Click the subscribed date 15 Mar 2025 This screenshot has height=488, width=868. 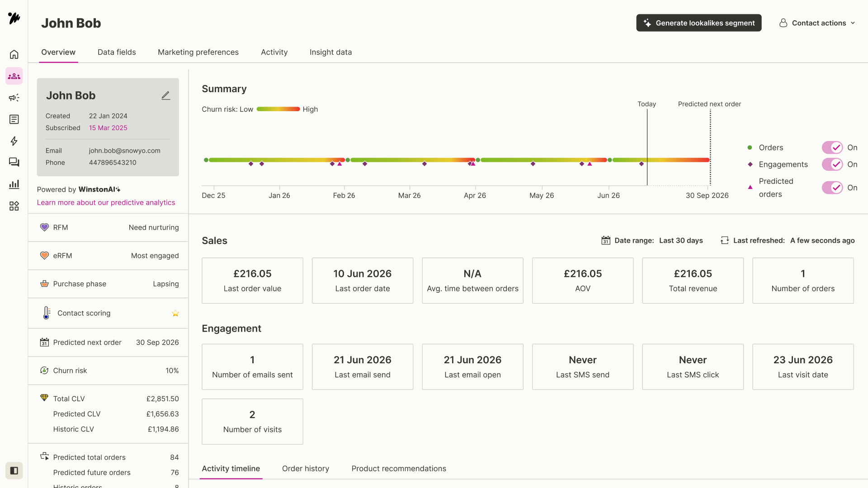[108, 128]
